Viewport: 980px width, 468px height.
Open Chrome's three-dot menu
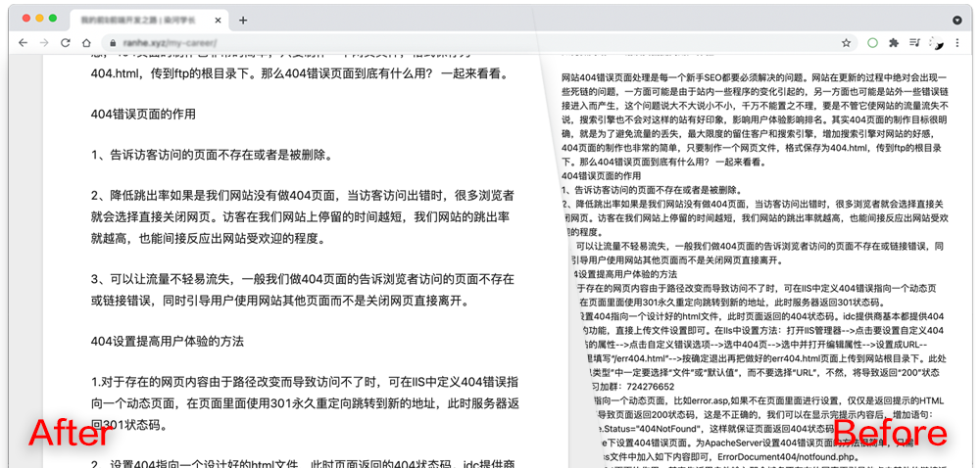[957, 43]
